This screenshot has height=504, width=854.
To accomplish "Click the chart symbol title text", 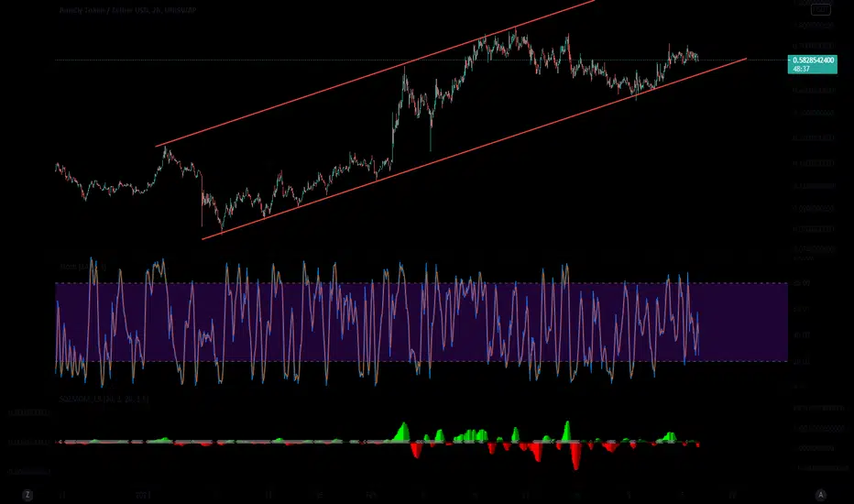I will tap(127, 10).
